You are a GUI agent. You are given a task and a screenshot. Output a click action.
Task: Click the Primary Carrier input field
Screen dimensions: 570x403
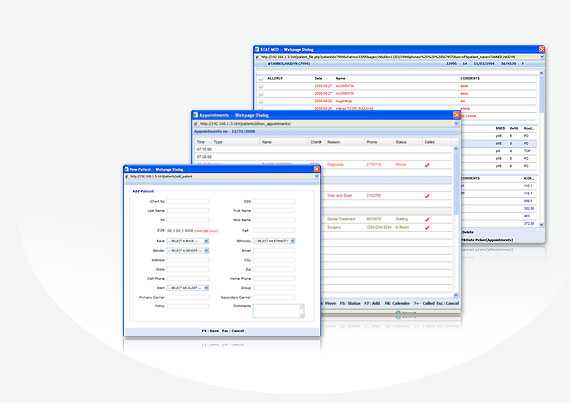click(188, 298)
